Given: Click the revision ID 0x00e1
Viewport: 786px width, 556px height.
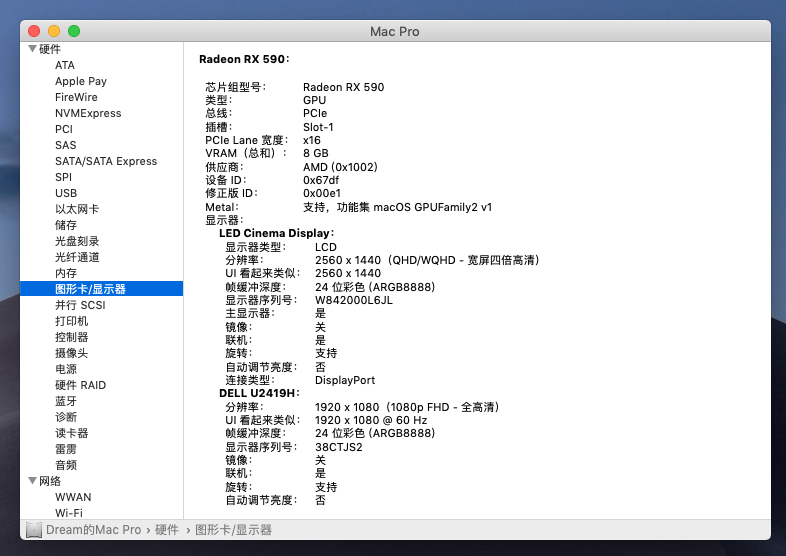Looking at the screenshot, I should click(322, 193).
